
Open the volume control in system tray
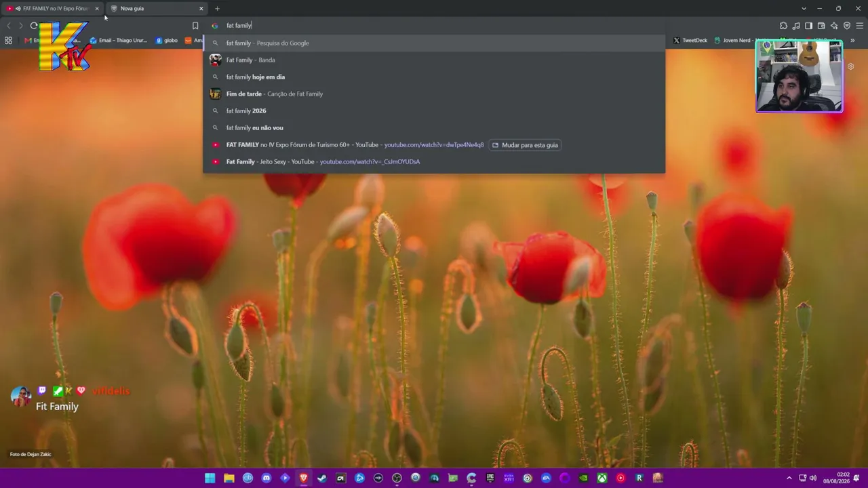click(813, 479)
